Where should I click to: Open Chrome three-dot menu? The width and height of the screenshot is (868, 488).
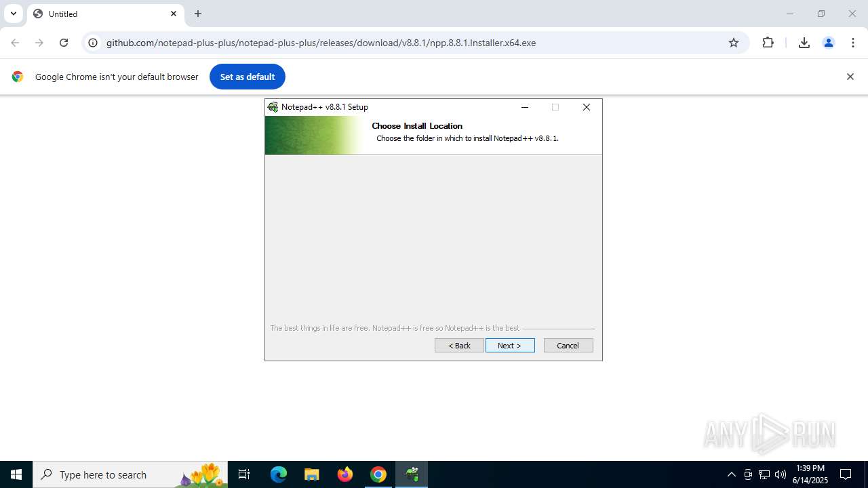pyautogui.click(x=852, y=43)
